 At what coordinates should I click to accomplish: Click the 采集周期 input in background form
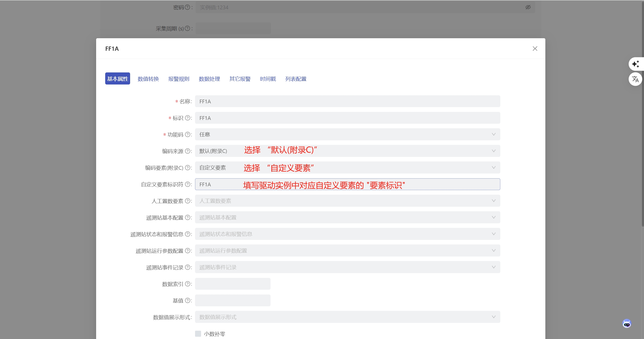233,28
